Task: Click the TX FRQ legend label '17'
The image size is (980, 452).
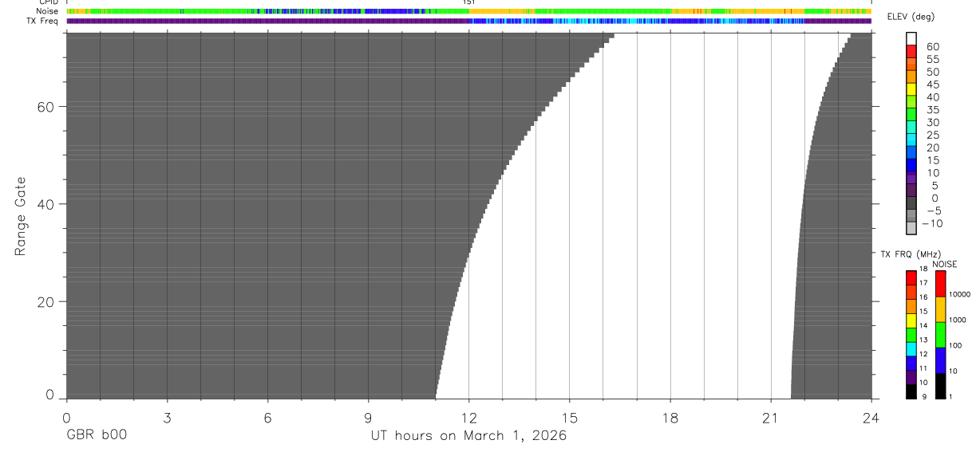Action: [924, 283]
